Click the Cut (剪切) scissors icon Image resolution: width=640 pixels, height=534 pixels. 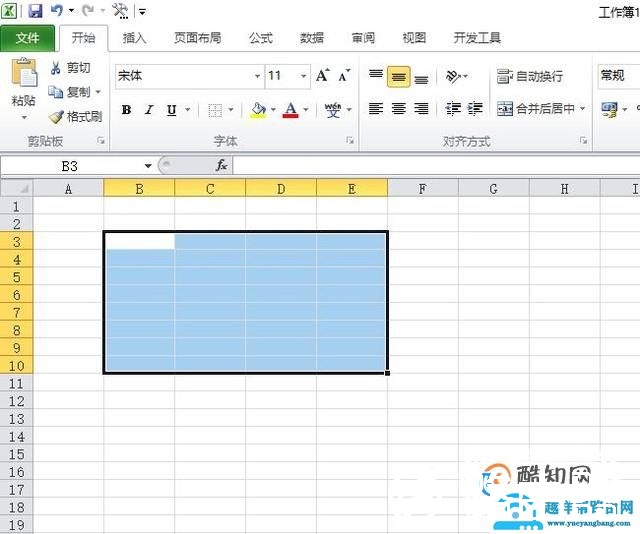tap(56, 68)
